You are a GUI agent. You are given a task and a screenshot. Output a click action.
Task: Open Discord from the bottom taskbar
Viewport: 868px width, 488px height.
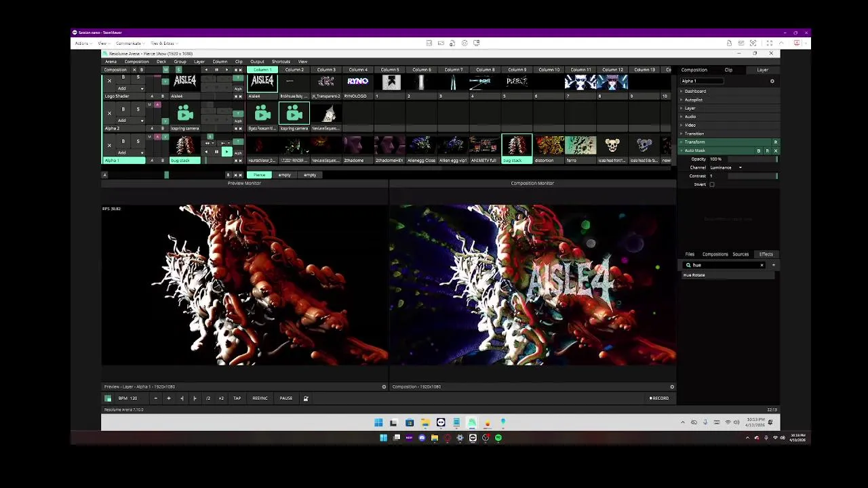click(422, 438)
